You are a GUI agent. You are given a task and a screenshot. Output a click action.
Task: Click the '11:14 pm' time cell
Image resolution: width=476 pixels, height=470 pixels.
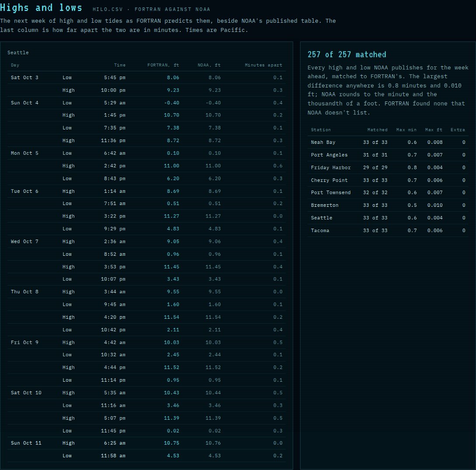pos(113,380)
